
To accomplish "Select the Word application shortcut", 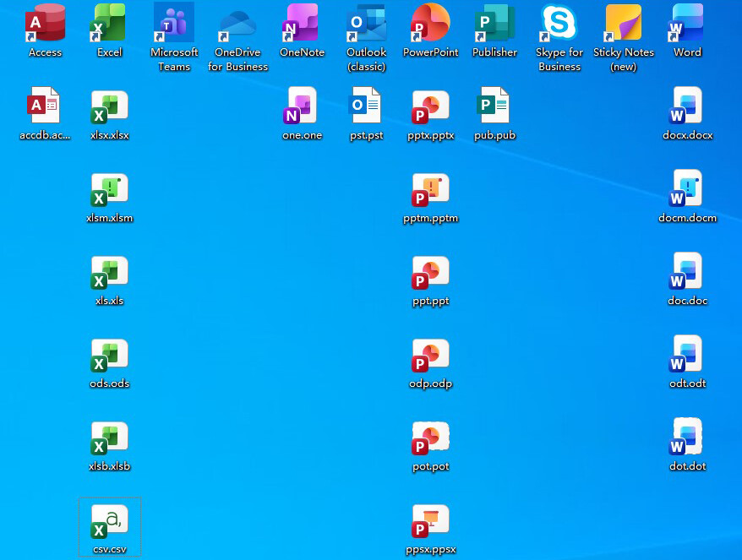I will click(x=687, y=24).
